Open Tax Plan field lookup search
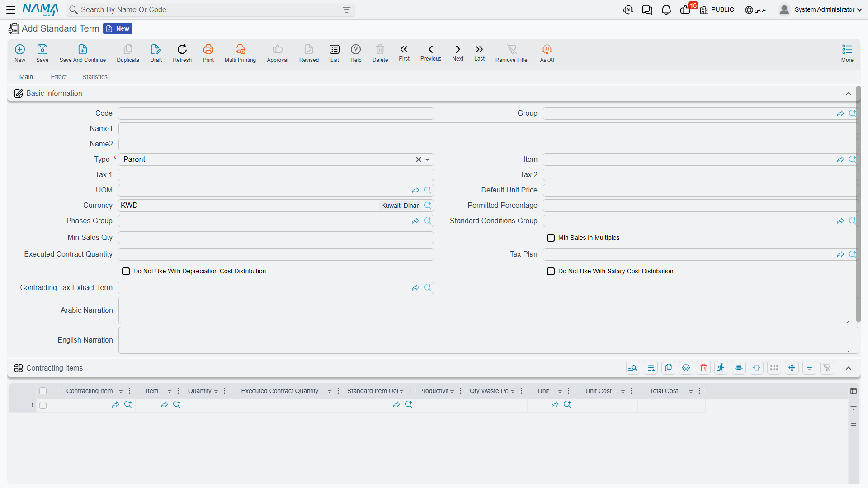The height and width of the screenshot is (488, 868). (x=853, y=254)
